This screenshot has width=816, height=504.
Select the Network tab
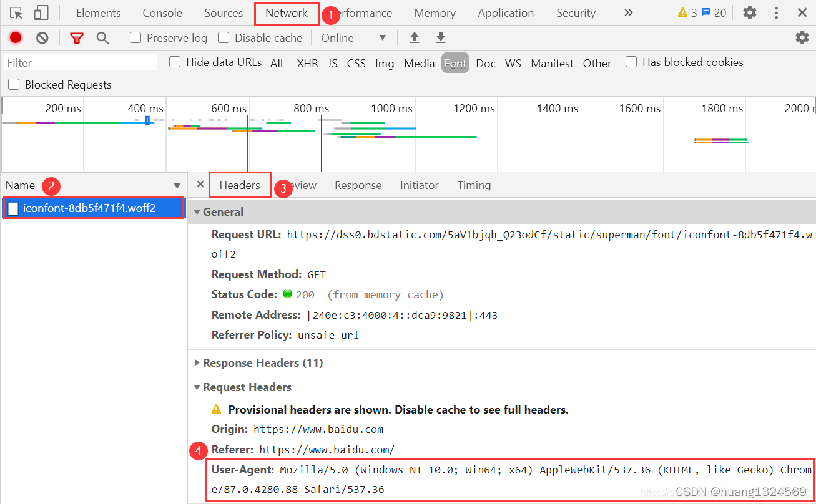(x=287, y=12)
